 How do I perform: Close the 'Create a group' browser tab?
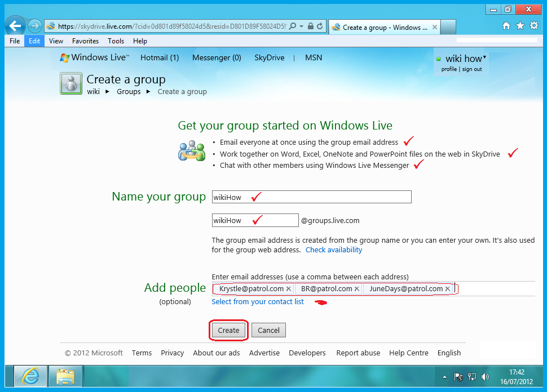click(435, 27)
